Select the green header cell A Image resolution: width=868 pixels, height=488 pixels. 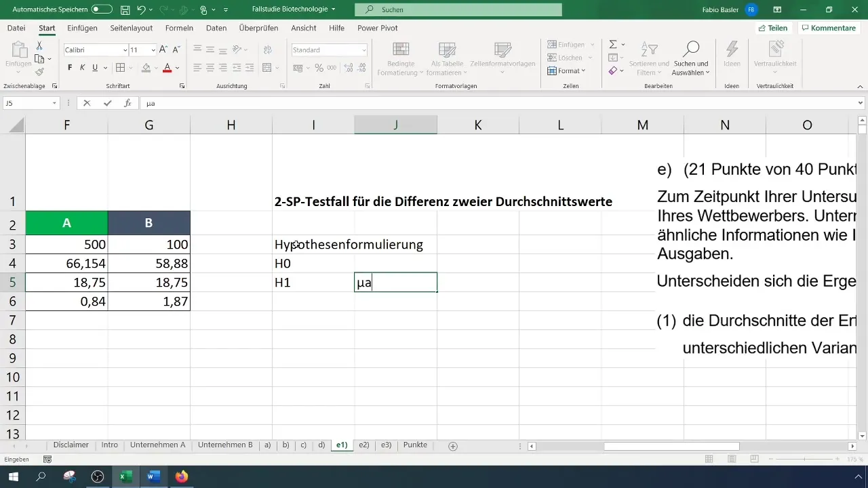[66, 223]
